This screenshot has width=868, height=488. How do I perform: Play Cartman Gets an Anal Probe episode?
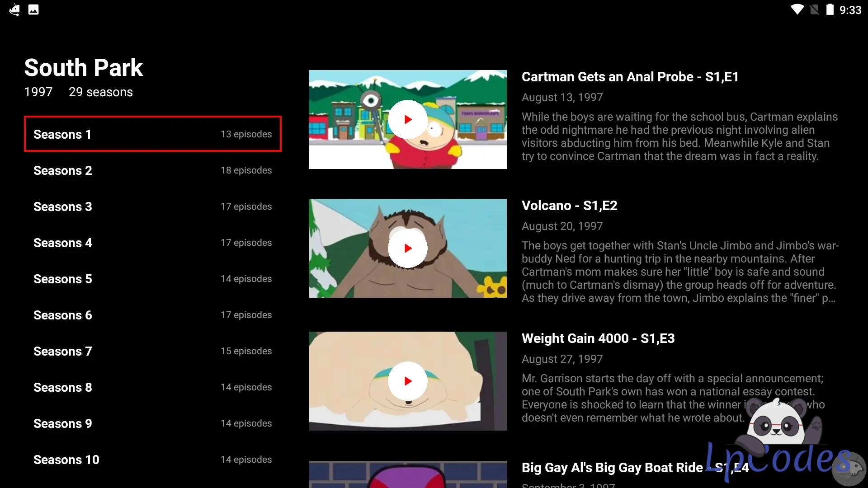tap(408, 120)
